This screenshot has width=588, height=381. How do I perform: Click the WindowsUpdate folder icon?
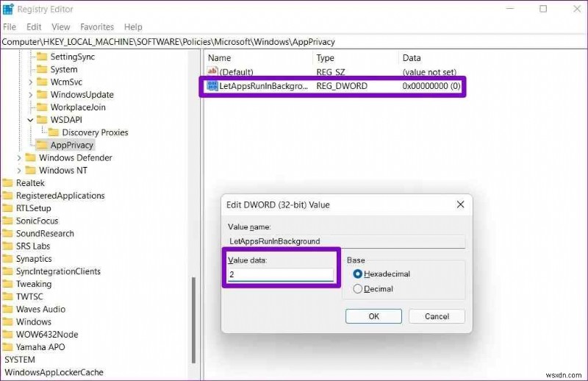(x=42, y=95)
